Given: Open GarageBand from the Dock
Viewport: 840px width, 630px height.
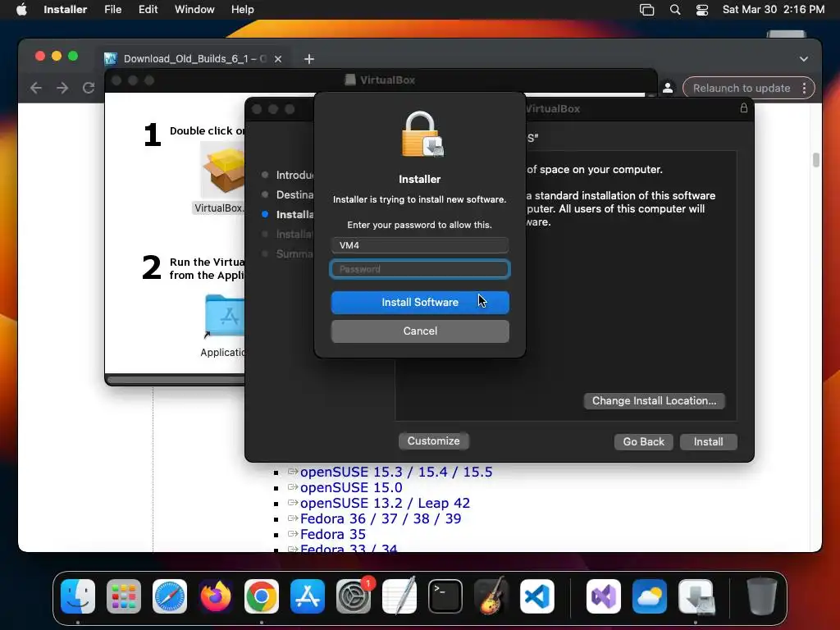Looking at the screenshot, I should tap(491, 596).
